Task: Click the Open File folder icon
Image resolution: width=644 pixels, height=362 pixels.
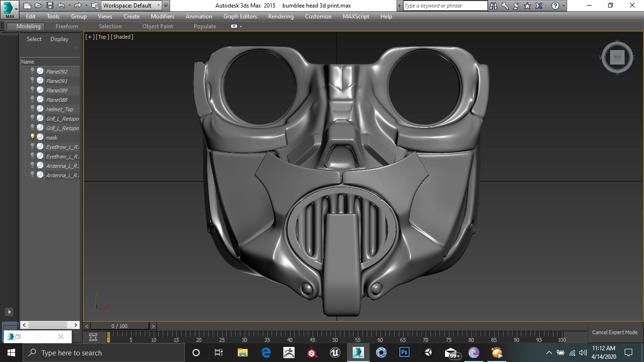Action: tap(38, 6)
